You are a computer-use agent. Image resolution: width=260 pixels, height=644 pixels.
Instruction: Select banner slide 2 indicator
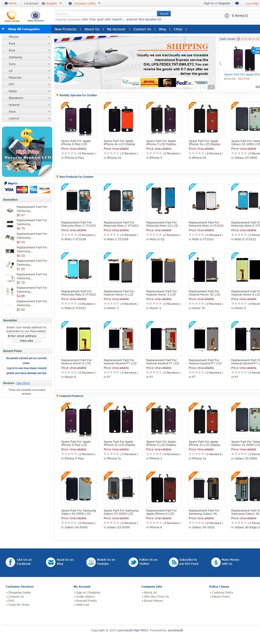click(x=204, y=87)
